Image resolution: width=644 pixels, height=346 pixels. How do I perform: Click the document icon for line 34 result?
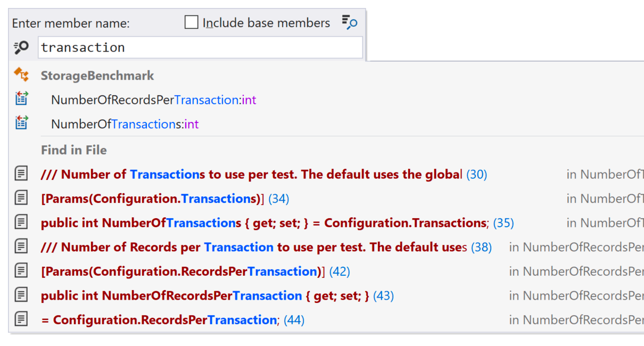[x=21, y=198]
